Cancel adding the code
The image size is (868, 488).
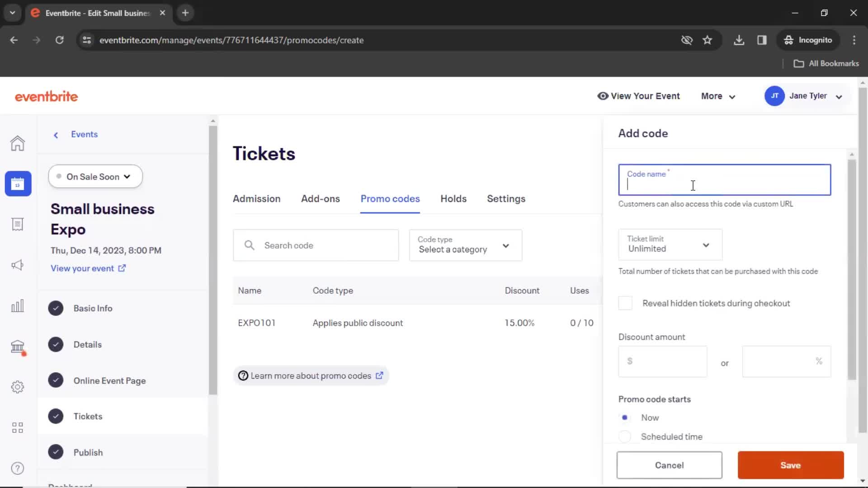pos(670,465)
